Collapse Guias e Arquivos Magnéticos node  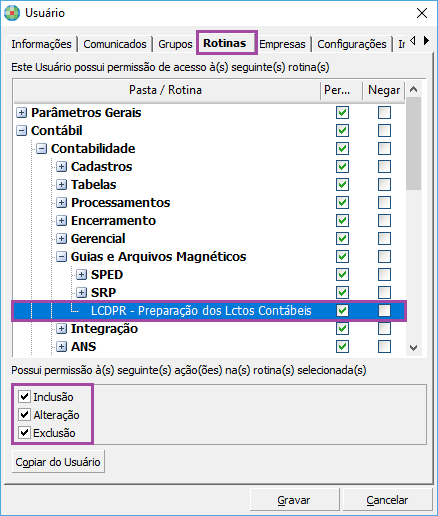(61, 257)
